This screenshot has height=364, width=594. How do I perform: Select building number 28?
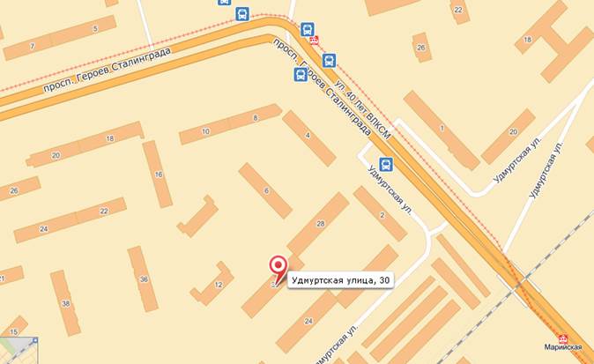click(318, 224)
